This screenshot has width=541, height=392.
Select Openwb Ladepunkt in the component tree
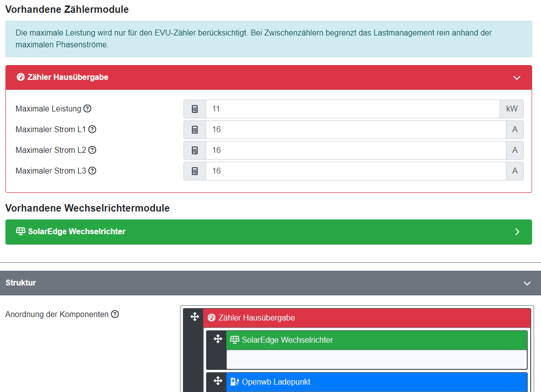tap(377, 382)
